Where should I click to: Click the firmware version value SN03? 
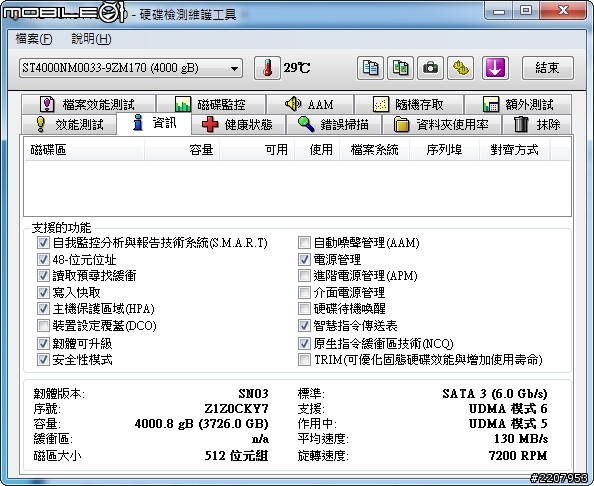[253, 394]
